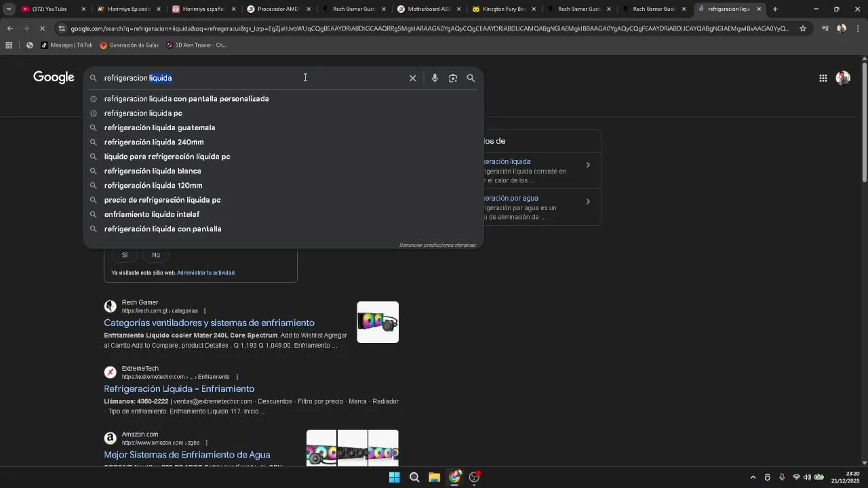Open the 3D Aim Trainer bookmark
Image resolution: width=868 pixels, height=488 pixels.
pos(197,45)
